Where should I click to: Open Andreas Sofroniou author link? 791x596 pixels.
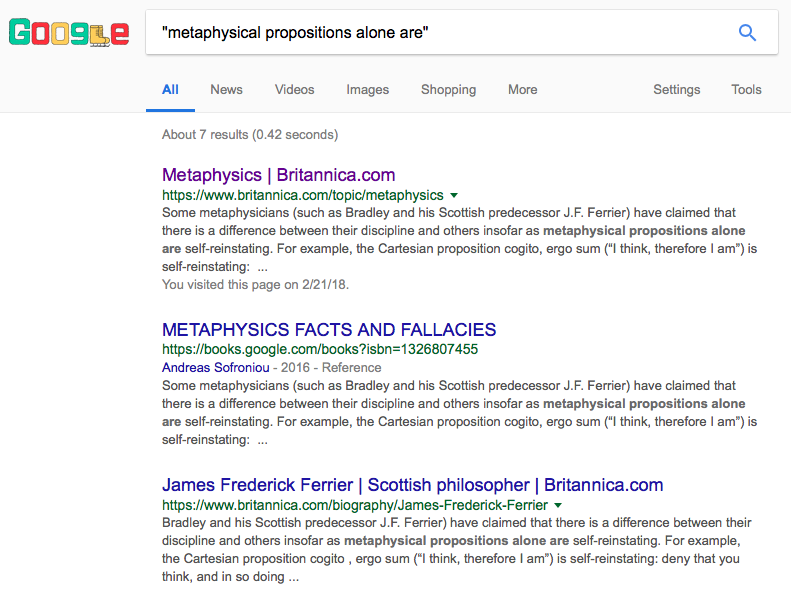point(215,367)
